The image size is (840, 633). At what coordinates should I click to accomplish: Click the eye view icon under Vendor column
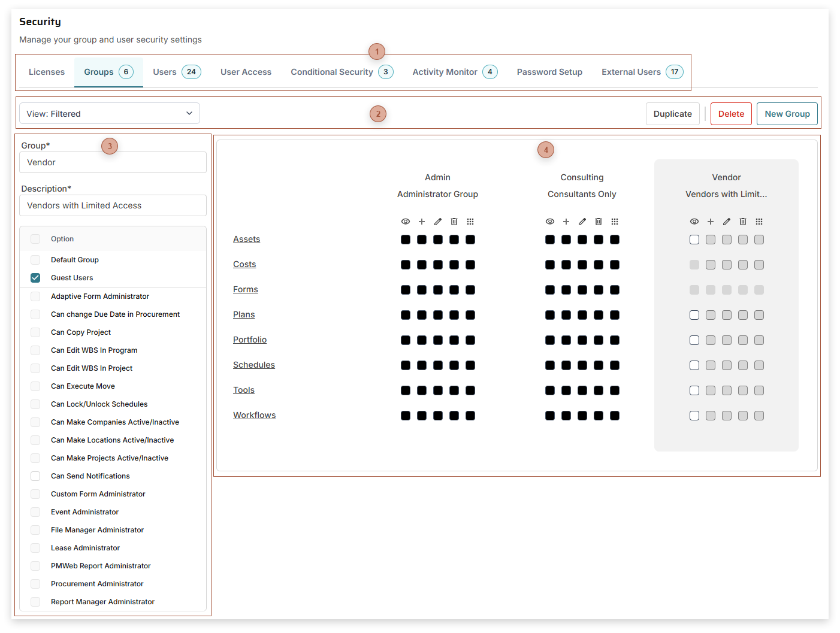(x=694, y=222)
